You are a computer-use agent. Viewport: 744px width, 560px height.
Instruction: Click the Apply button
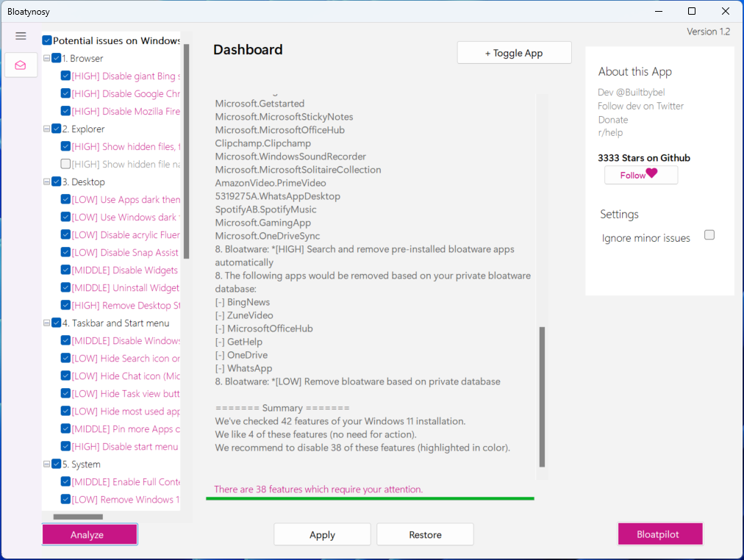[322, 534]
